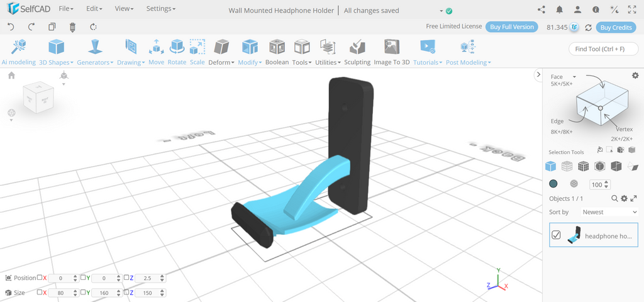Toggle Size Z lock checkbox
The height and width of the screenshot is (302, 644).
click(x=126, y=293)
